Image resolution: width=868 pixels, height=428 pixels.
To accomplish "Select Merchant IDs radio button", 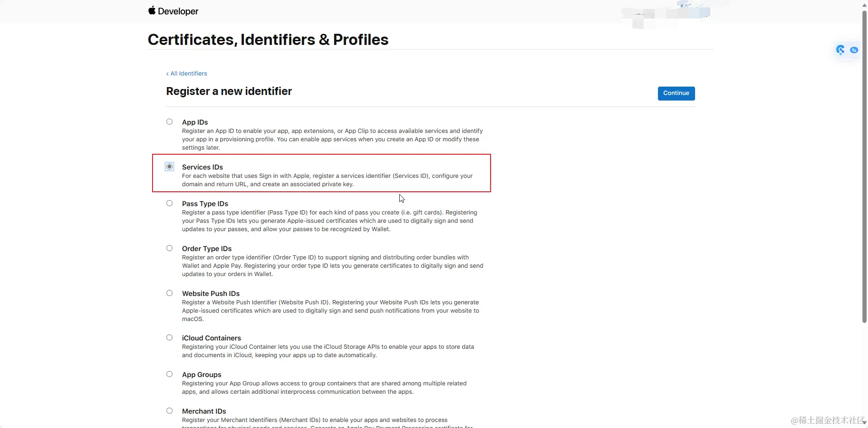I will pos(170,411).
